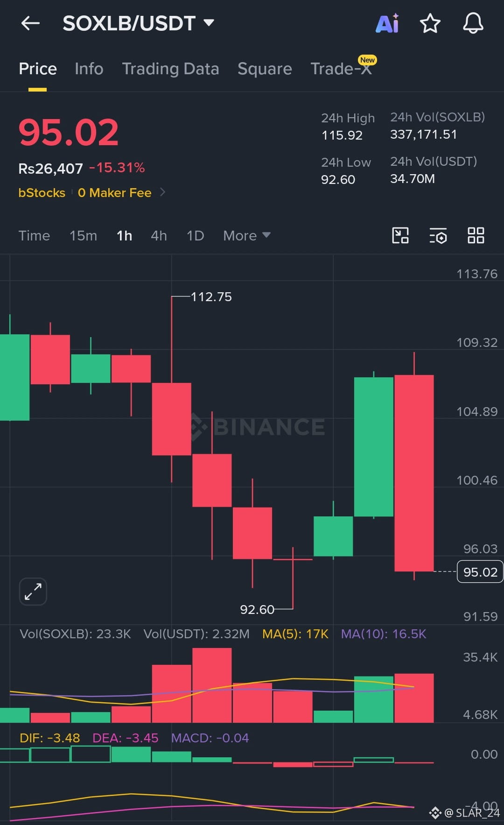
Task: Click the 112.75 high marker label
Action: click(x=211, y=297)
